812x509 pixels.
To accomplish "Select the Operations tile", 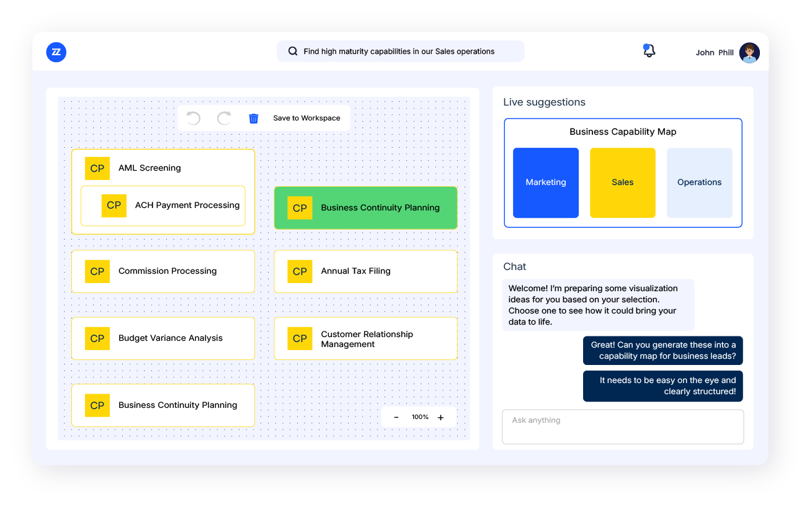I will pyautogui.click(x=699, y=182).
